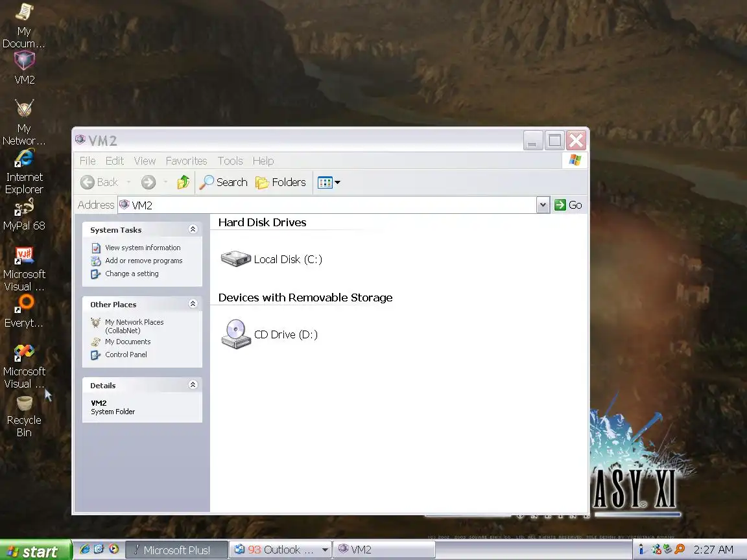Viewport: 747px width, 560px height.
Task: Open the Favorites menu
Action: [186, 161]
